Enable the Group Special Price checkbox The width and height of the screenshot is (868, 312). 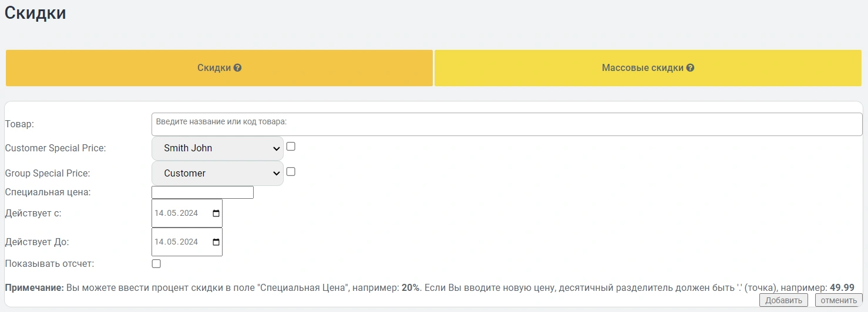tap(291, 172)
